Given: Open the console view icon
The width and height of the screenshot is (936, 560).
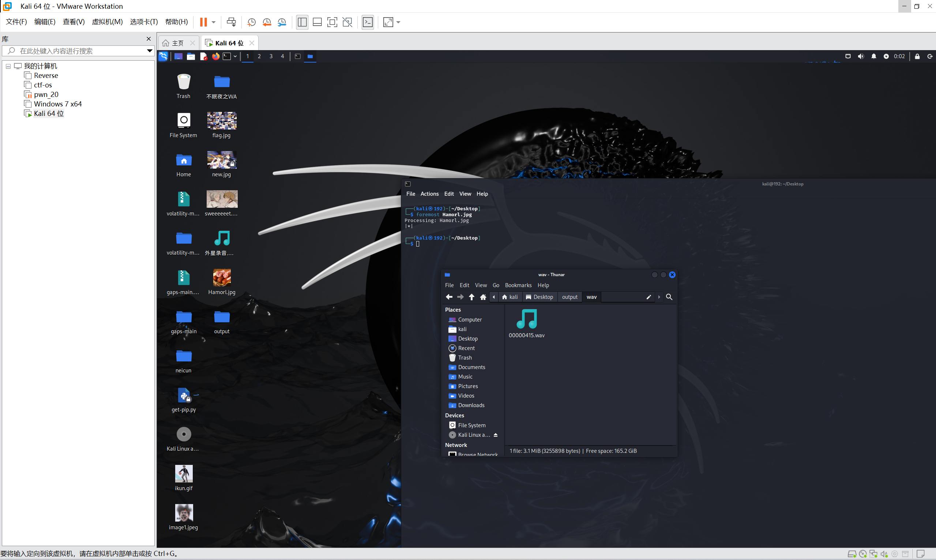Looking at the screenshot, I should pyautogui.click(x=368, y=22).
